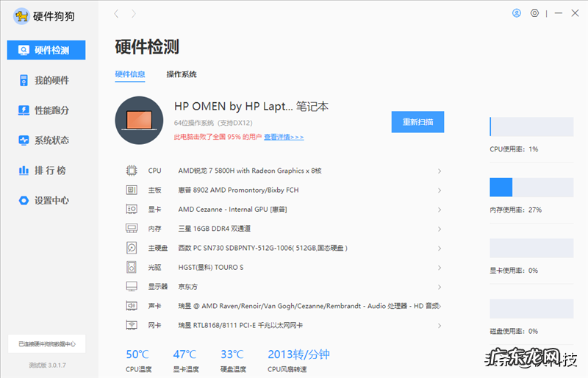This screenshot has height=378, width=588.
Task: Click the 主板 motherboard icon
Action: [x=132, y=190]
